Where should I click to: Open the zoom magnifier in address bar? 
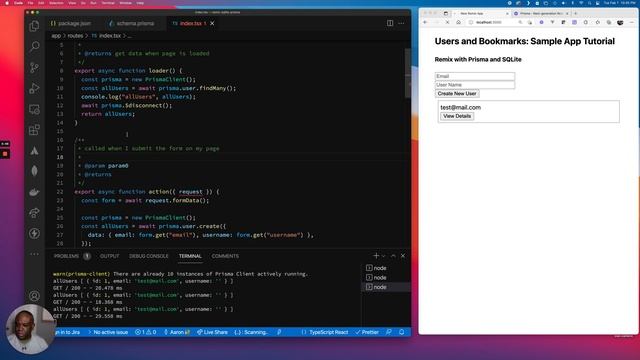coord(520,22)
